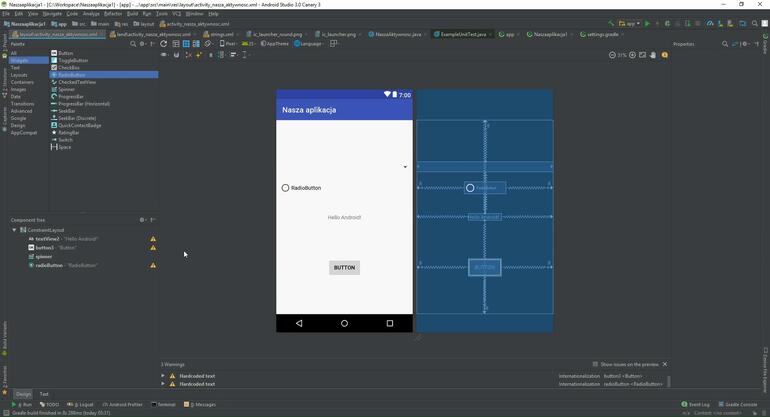Screen dimensions: 770x417
Task: Switch to Design plus Blueprint view icon
Action: coord(196,44)
